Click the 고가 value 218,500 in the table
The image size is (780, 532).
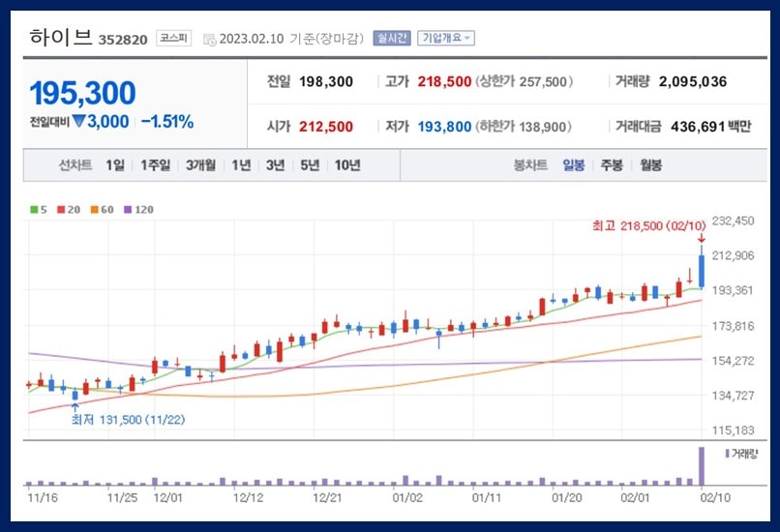pyautogui.click(x=444, y=81)
